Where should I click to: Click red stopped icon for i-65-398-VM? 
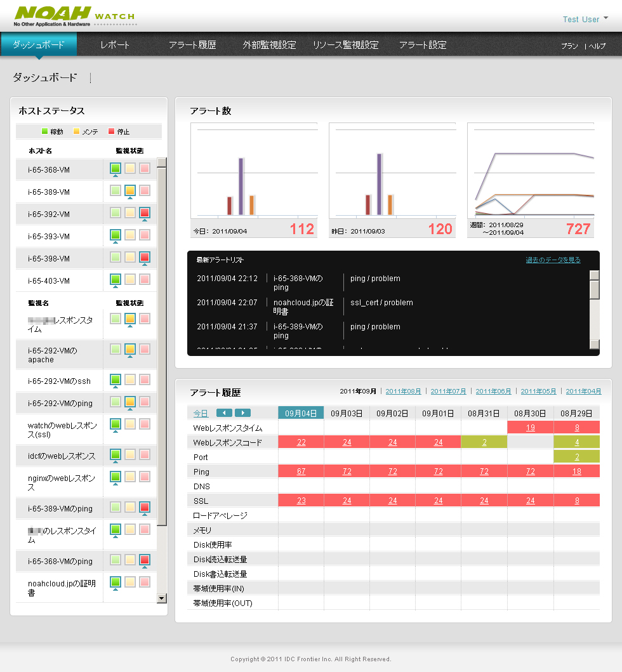click(x=145, y=257)
